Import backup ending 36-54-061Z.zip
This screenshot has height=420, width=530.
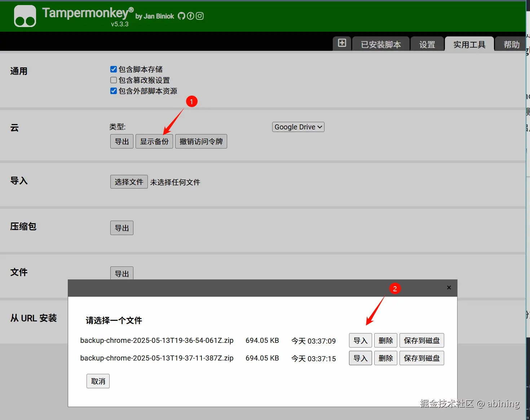361,340
